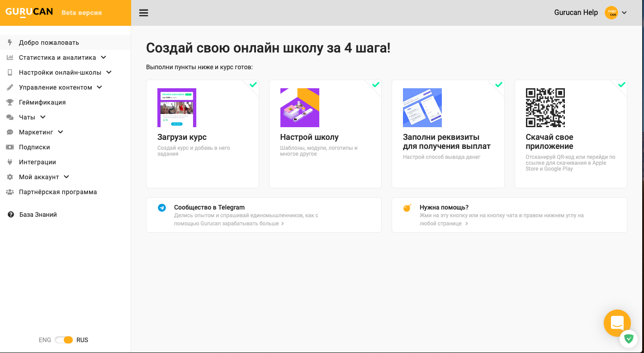644x353 pixels.
Task: Open the Нужна помощь? help link
Action: pos(444,208)
